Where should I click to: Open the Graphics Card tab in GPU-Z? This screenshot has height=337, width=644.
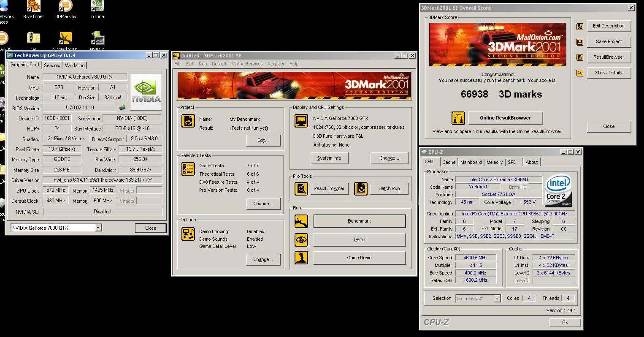[25, 65]
